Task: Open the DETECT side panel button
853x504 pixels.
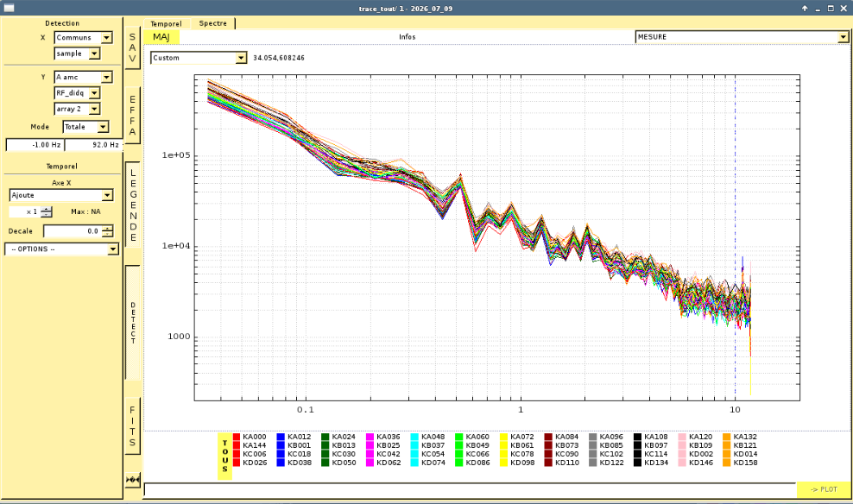Action: tap(133, 323)
